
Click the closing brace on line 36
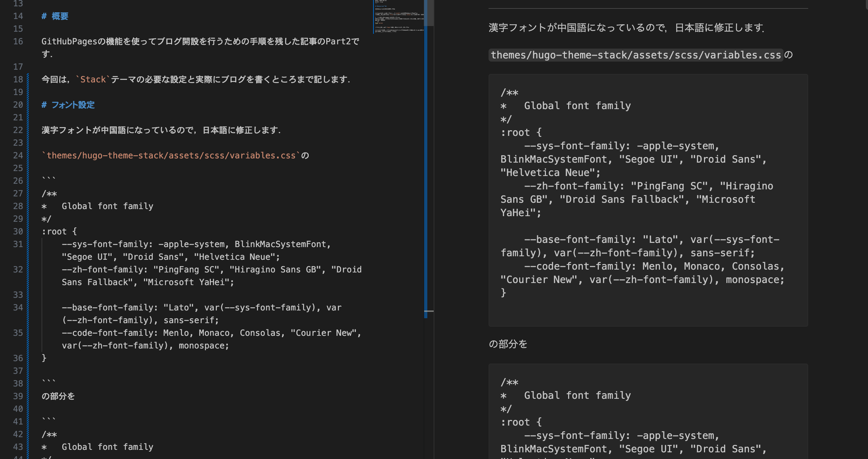[x=44, y=358]
